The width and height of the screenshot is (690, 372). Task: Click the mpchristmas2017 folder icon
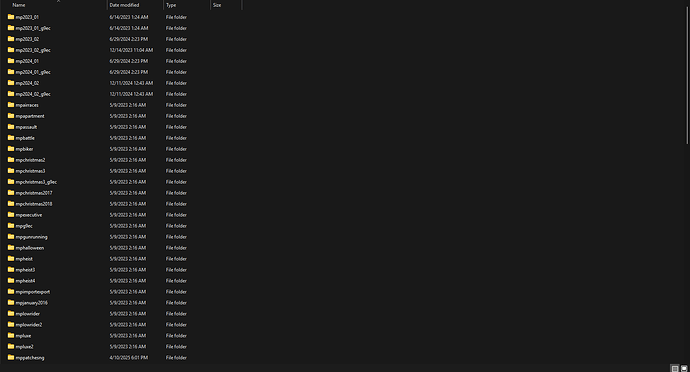pos(11,193)
